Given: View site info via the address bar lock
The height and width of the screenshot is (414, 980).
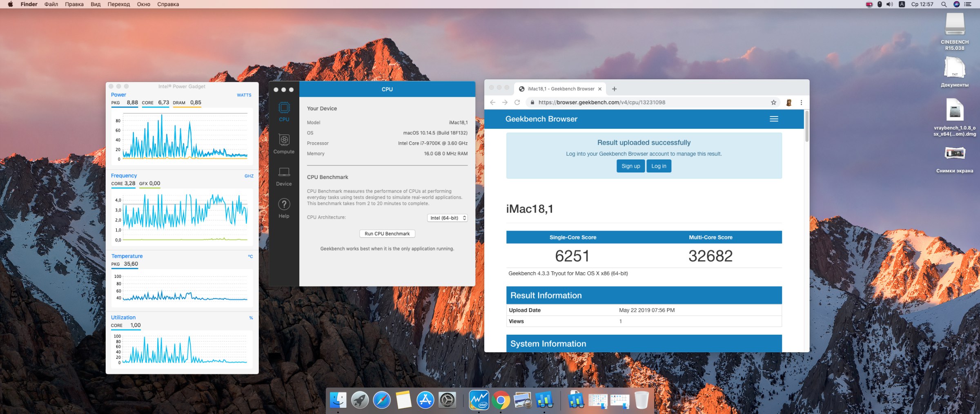Looking at the screenshot, I should [532, 103].
